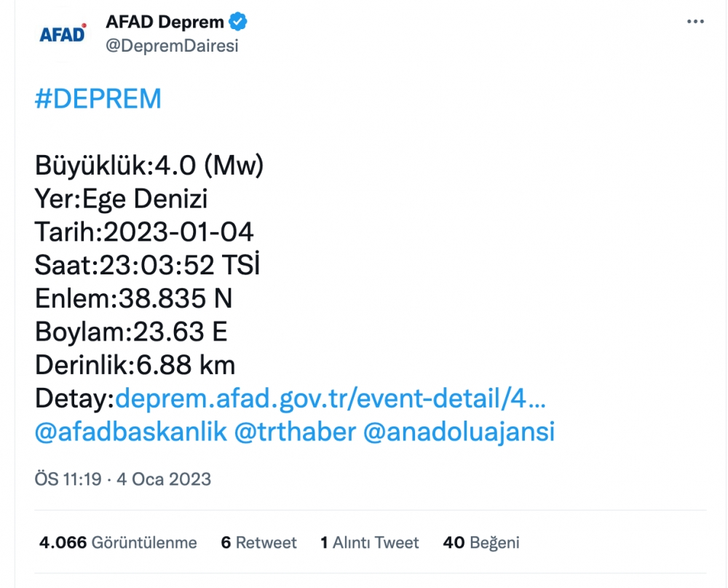This screenshot has width=728, height=588.
Task: Click the blue verified badge
Action: pyautogui.click(x=239, y=23)
